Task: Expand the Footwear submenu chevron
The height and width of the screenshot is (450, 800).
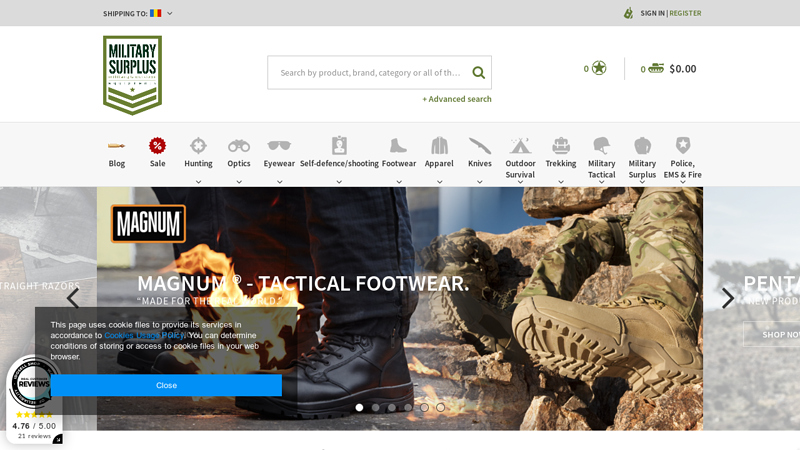Action: 399,182
